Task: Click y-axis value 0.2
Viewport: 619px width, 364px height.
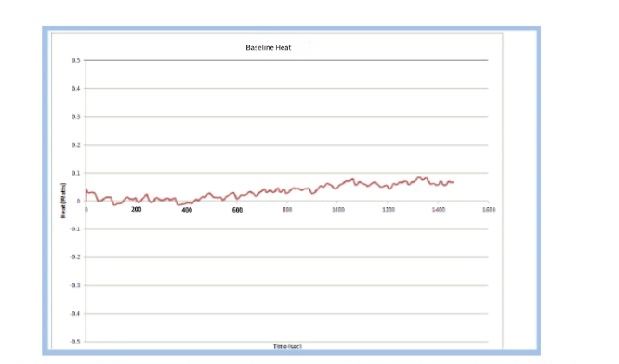Action: pyautogui.click(x=76, y=145)
